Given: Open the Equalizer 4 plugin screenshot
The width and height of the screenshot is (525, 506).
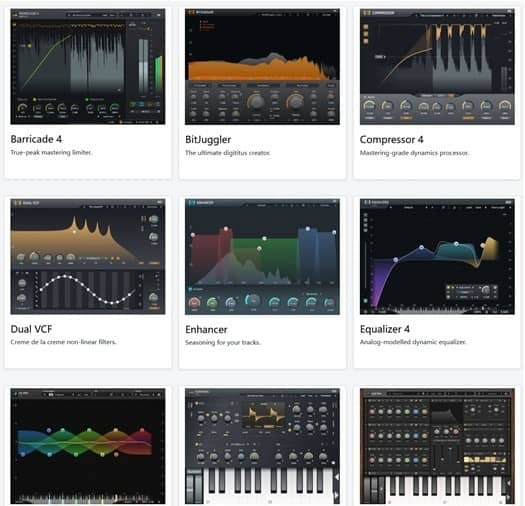Looking at the screenshot, I should (437, 257).
